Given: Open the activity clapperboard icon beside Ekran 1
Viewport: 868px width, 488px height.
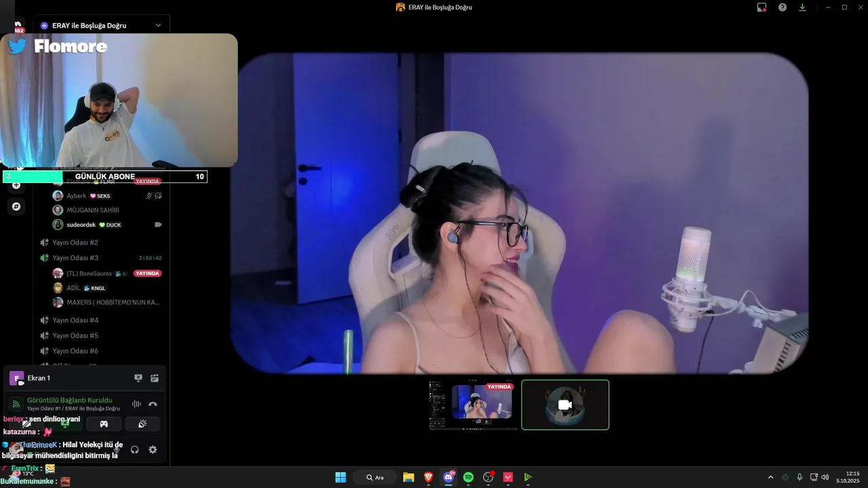Looking at the screenshot, I should (155, 378).
